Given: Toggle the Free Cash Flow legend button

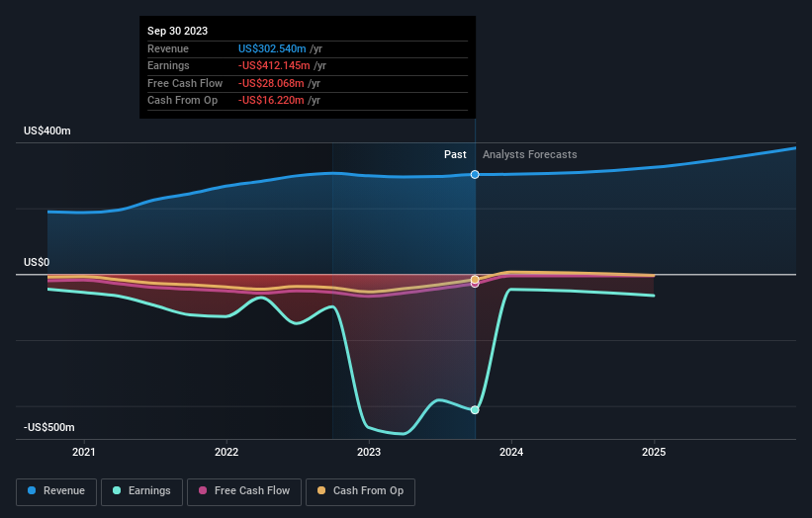Looking at the screenshot, I should tap(244, 491).
